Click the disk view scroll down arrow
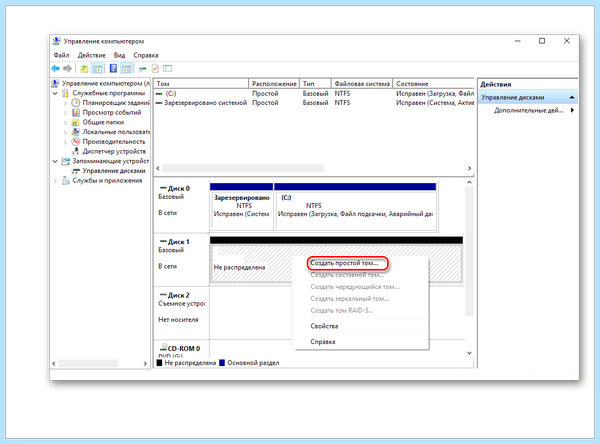This screenshot has height=444, width=600. click(470, 353)
